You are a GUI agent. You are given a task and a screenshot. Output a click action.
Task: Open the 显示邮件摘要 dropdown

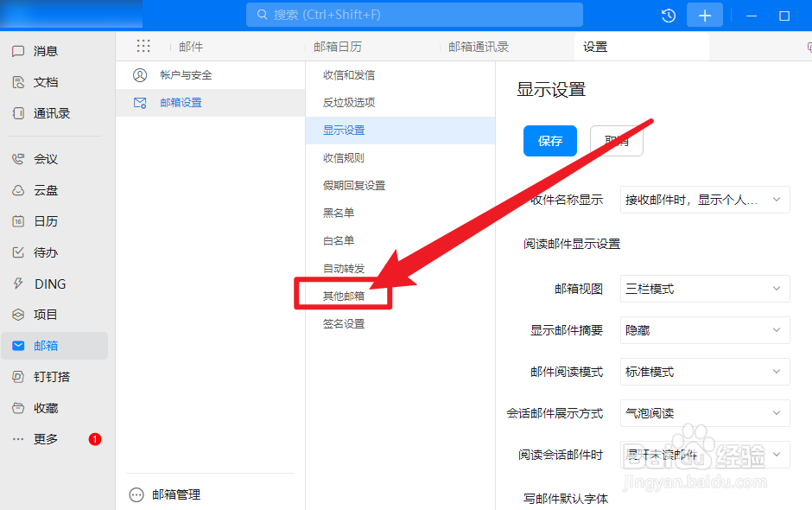click(x=704, y=330)
